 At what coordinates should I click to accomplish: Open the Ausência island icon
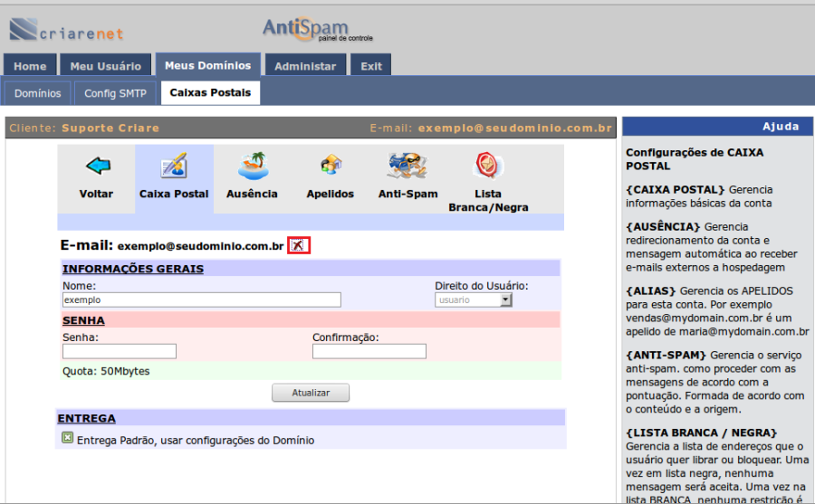(x=253, y=166)
